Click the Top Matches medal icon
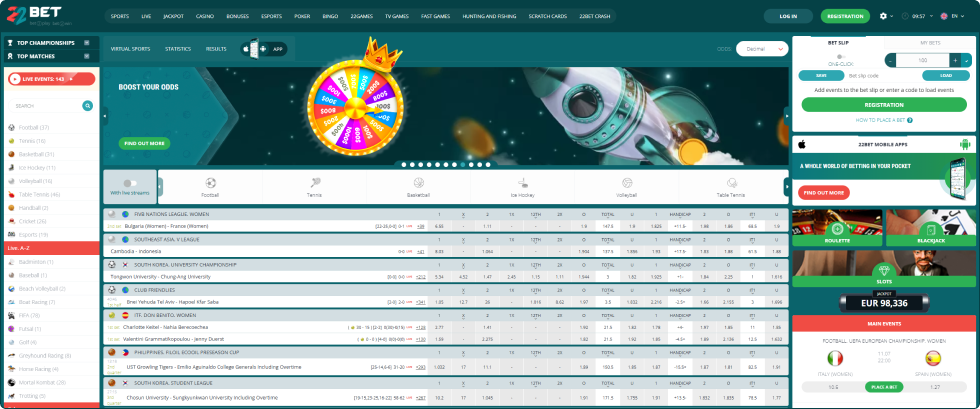 [10, 56]
